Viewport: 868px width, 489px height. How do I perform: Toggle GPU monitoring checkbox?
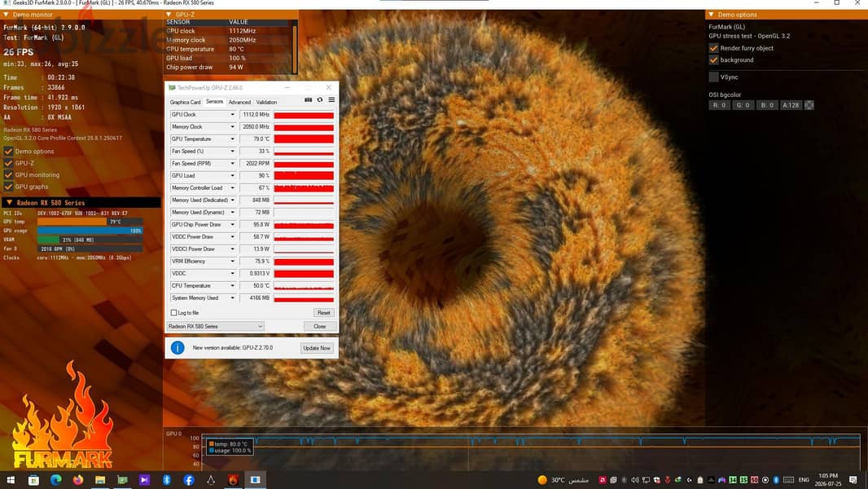(x=8, y=175)
